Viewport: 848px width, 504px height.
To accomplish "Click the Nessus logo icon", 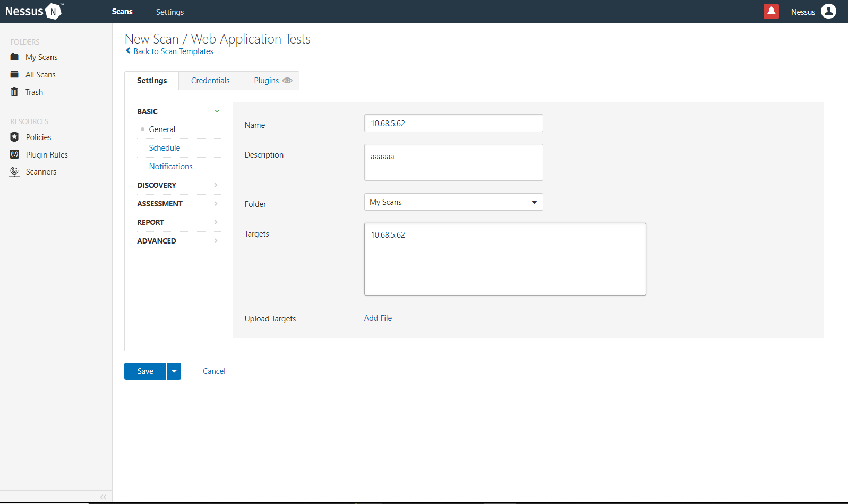I will point(54,11).
